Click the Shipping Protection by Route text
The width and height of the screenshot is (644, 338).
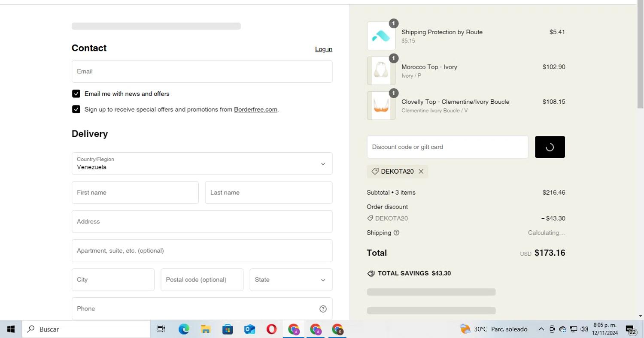(x=442, y=32)
